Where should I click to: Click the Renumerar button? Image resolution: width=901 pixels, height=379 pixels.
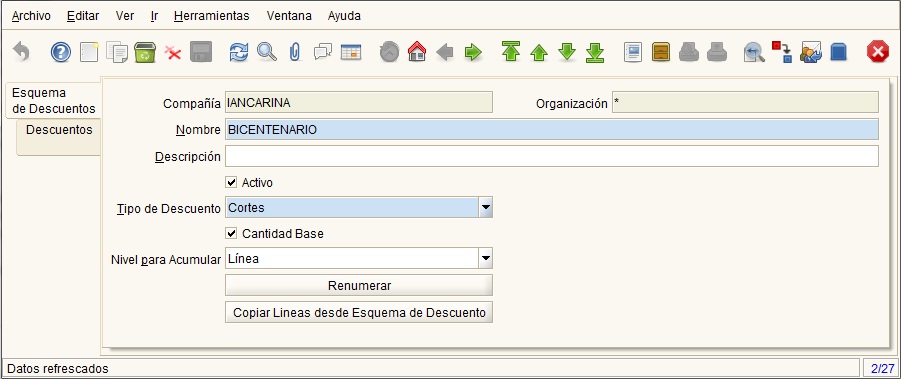coord(359,285)
